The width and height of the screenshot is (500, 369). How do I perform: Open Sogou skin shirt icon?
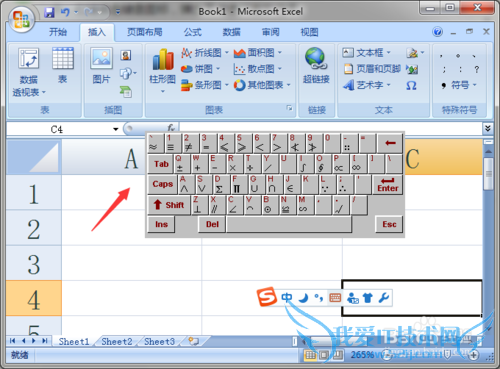pyautogui.click(x=368, y=297)
